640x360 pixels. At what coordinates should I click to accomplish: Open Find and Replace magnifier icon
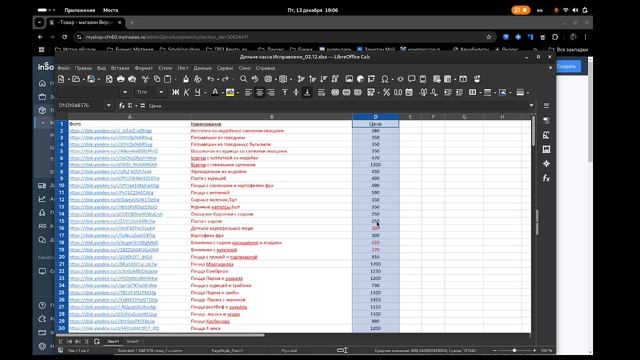pos(243,79)
